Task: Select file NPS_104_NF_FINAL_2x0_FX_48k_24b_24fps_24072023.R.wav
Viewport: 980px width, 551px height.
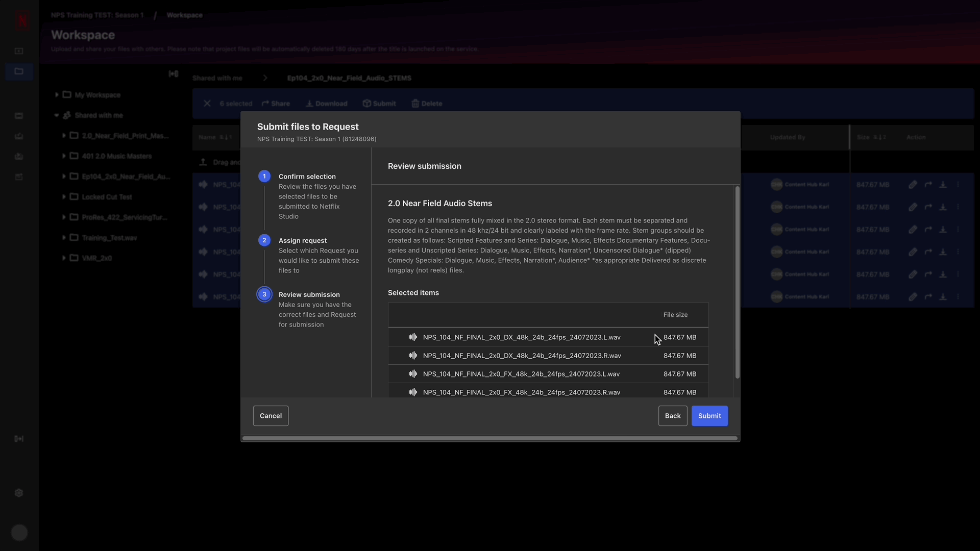Action: (x=548, y=391)
